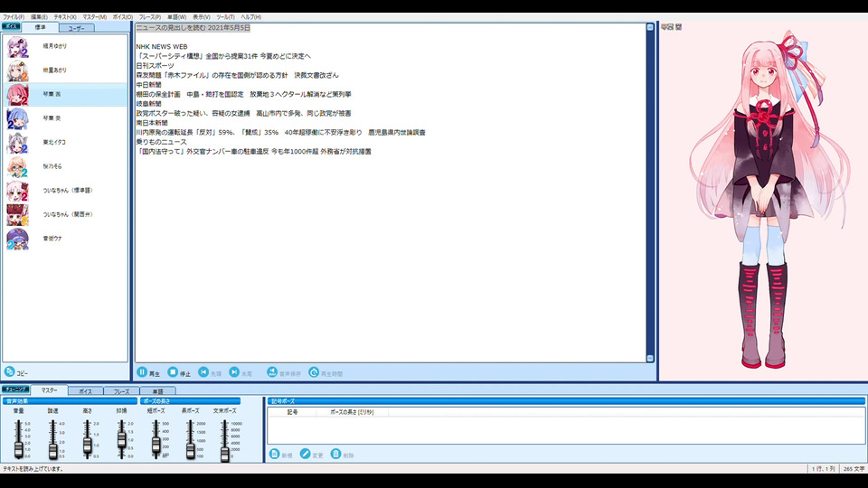The height and width of the screenshot is (488, 868).
Task: Click the 「国内法守って」 headline line
Action: (253, 151)
